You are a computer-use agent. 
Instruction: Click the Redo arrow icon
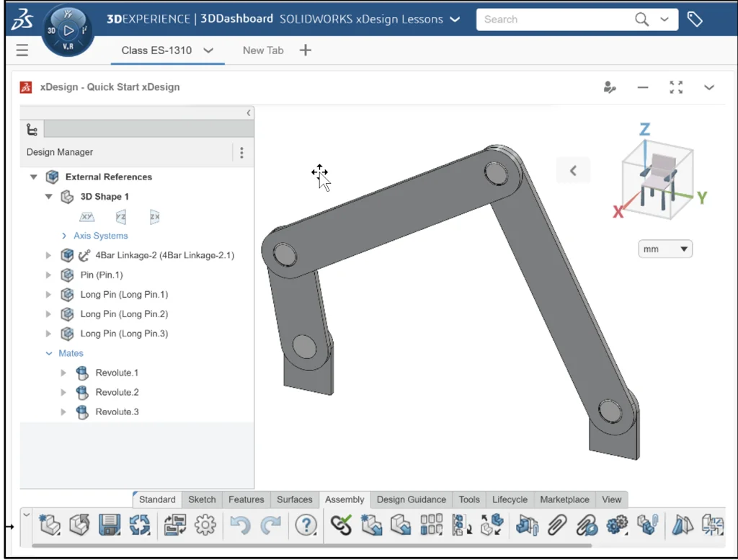point(271,525)
